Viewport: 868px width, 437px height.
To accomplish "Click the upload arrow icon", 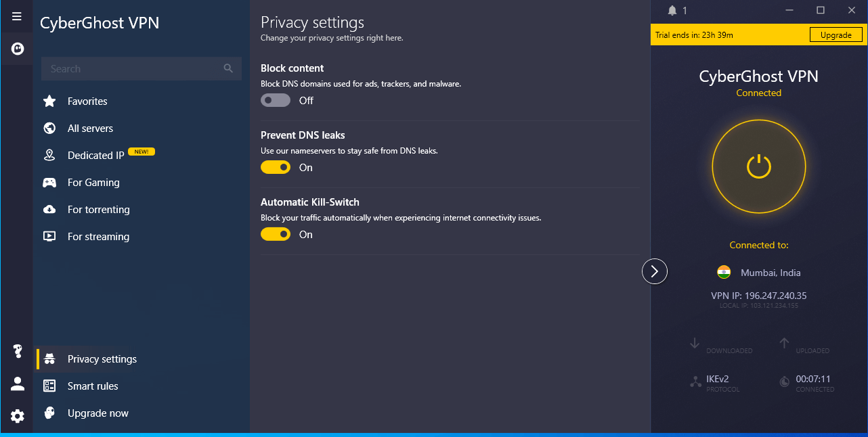I will 784,344.
